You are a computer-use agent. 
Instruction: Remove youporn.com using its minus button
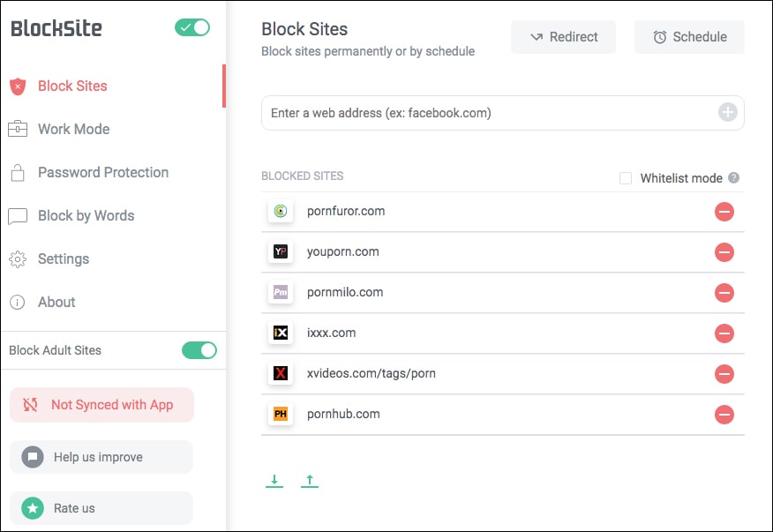point(724,252)
